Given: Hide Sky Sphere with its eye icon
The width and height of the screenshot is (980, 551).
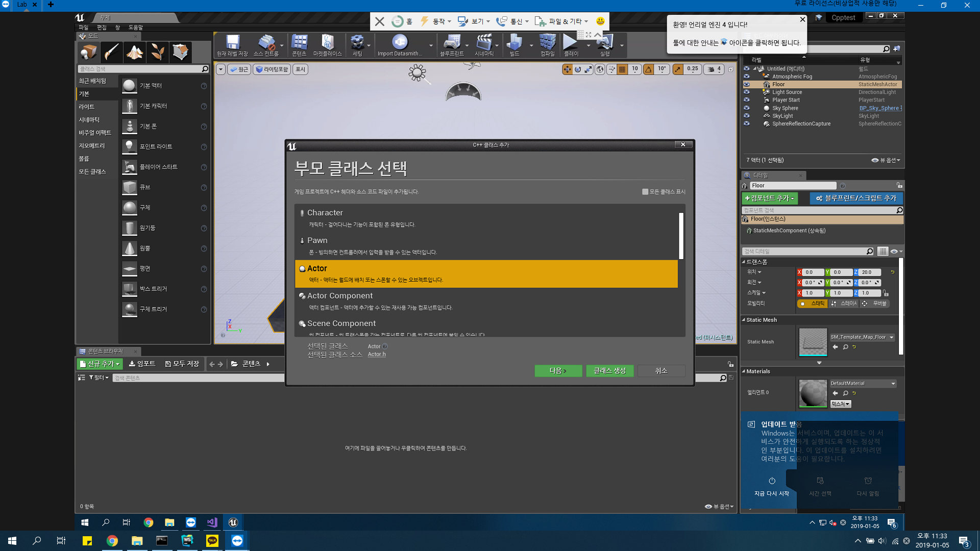Looking at the screenshot, I should [x=746, y=108].
